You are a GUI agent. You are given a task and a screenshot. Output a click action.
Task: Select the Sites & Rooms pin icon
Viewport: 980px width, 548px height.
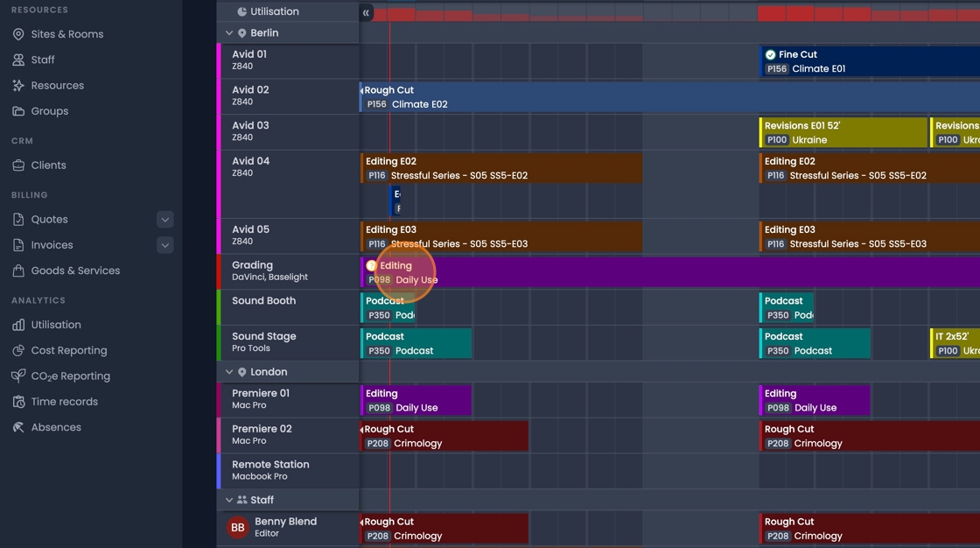pyautogui.click(x=17, y=34)
